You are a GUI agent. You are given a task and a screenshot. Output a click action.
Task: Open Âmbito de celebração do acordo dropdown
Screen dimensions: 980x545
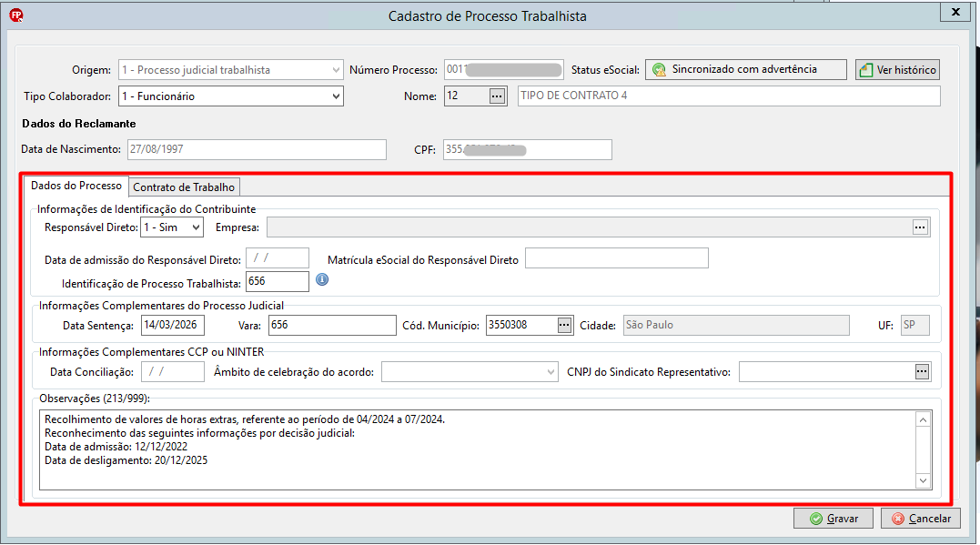(x=551, y=372)
